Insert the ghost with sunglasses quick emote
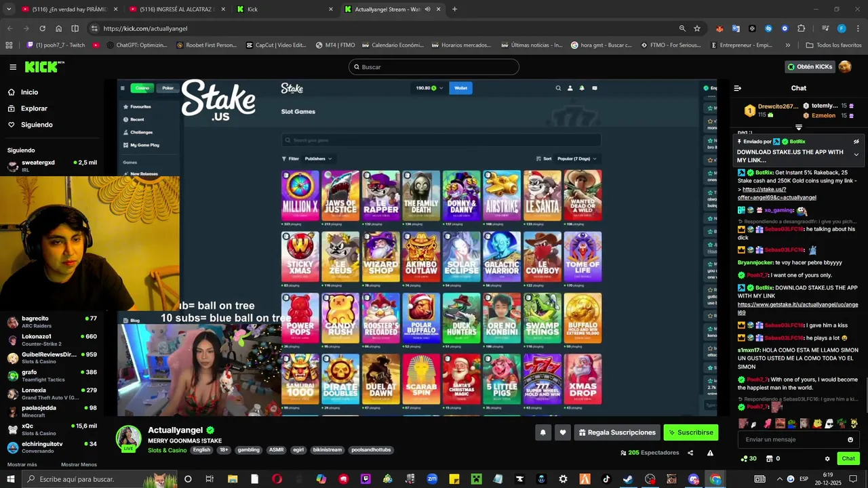Screen dimensions: 868x488 coord(829,424)
